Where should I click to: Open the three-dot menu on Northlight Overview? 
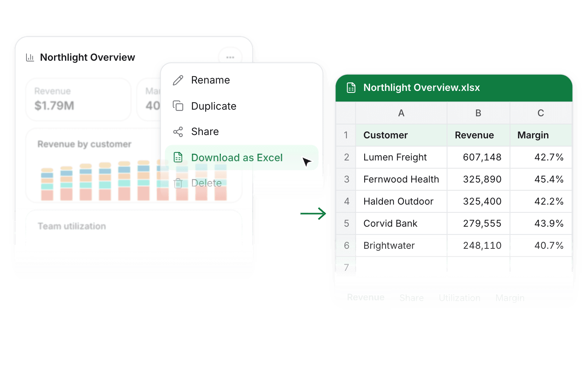point(230,57)
